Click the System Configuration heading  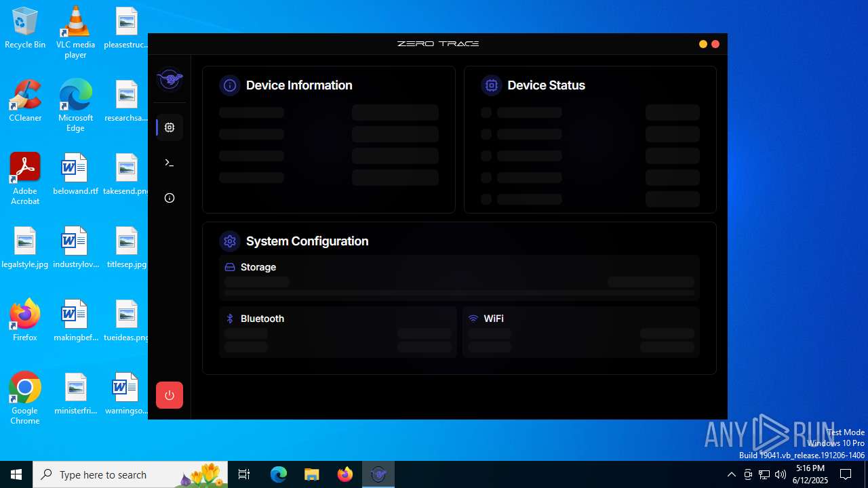pos(307,241)
